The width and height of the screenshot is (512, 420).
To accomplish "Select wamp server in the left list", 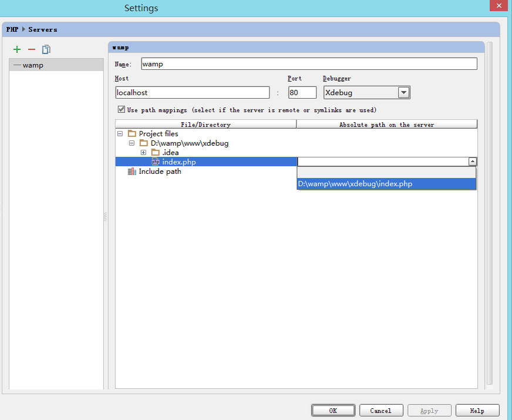I will [x=33, y=65].
